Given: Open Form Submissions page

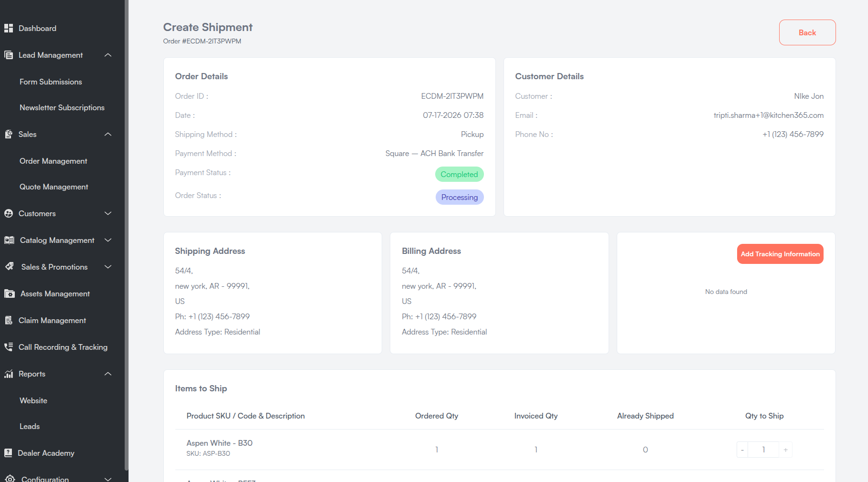Looking at the screenshot, I should coord(51,82).
